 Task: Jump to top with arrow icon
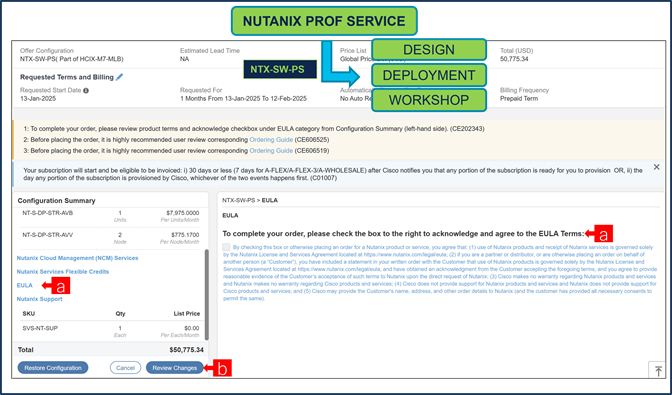(x=658, y=371)
